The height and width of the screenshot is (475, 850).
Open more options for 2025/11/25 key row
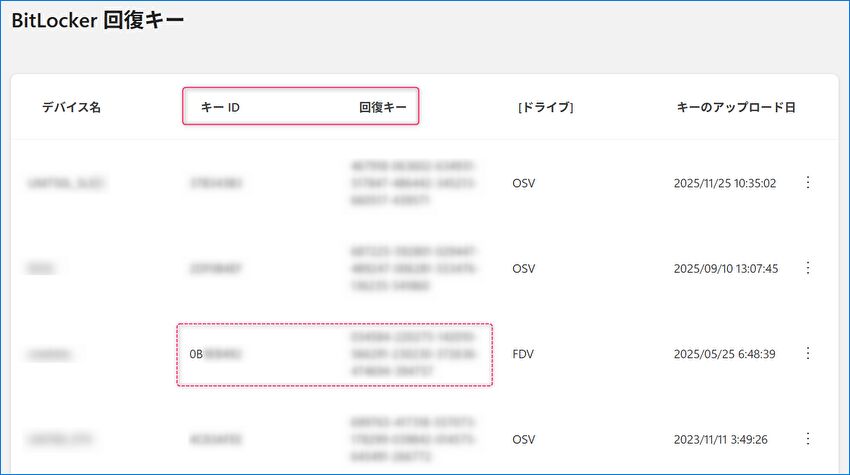[x=808, y=183]
